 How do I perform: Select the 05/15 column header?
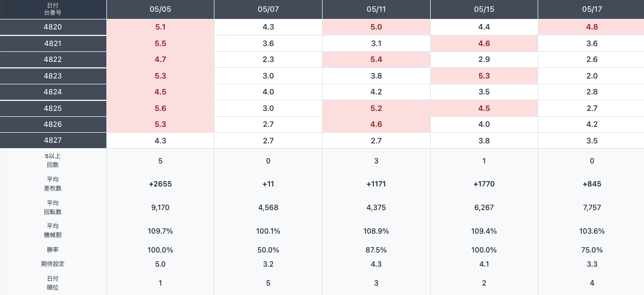tap(484, 9)
